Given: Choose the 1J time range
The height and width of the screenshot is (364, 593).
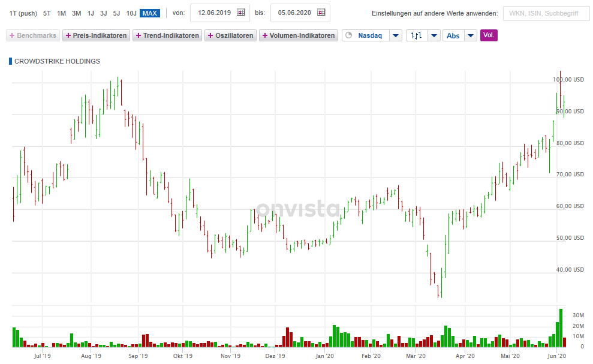Looking at the screenshot, I should [91, 13].
